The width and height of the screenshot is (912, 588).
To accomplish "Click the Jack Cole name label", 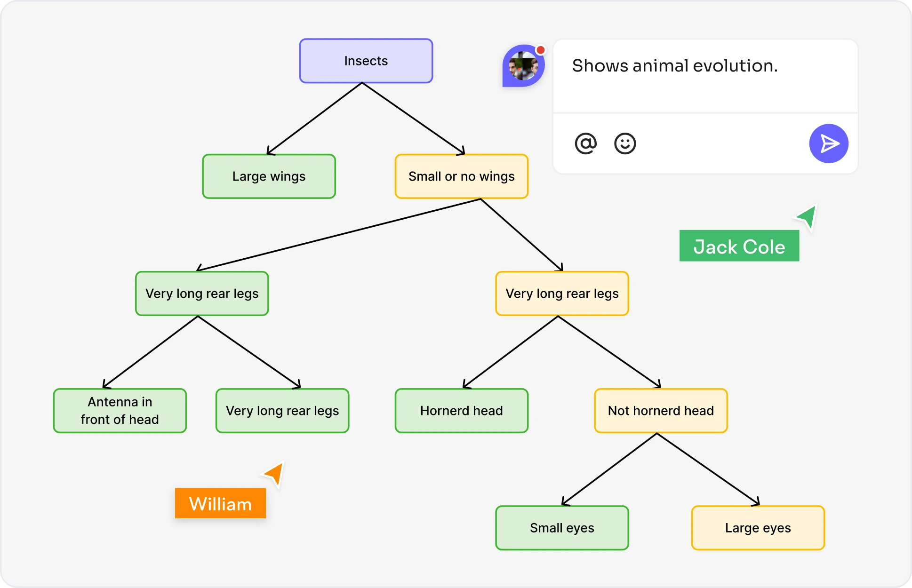I will pyautogui.click(x=739, y=246).
